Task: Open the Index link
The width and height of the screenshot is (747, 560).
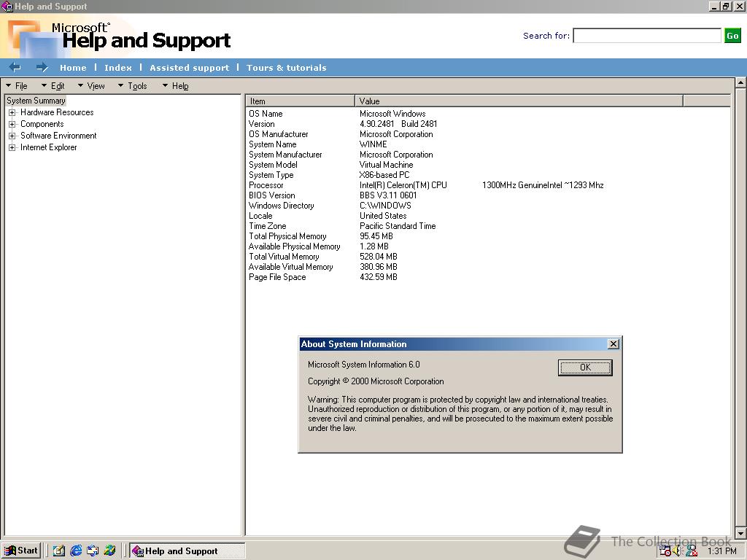Action: [118, 68]
